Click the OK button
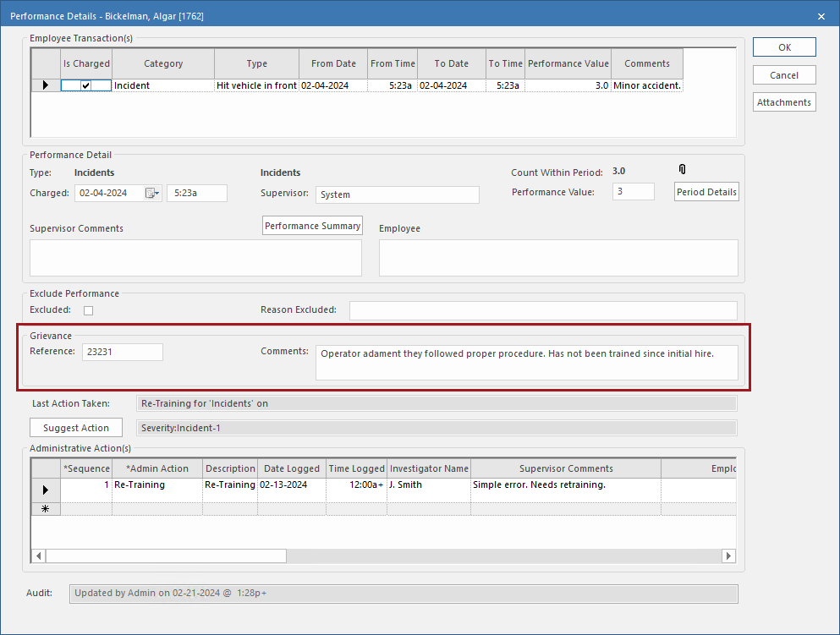Screen dimensions: 840x635 783,47
